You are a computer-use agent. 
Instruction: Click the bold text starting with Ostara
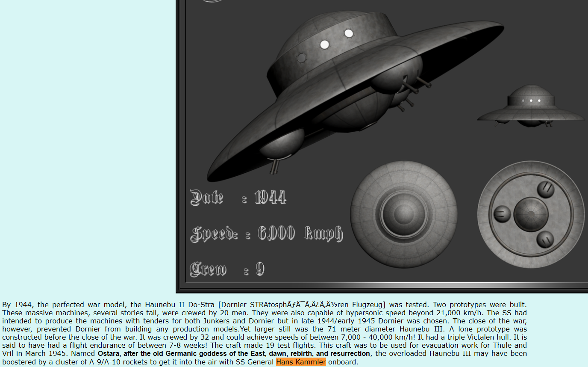(234, 354)
